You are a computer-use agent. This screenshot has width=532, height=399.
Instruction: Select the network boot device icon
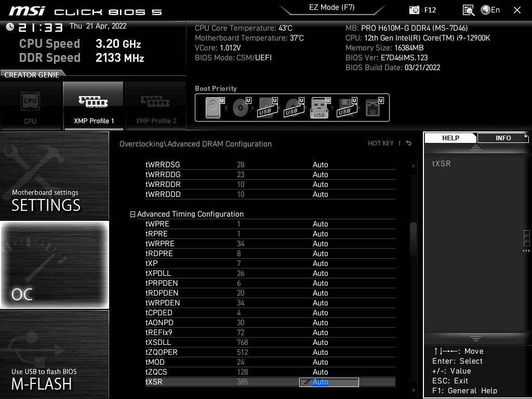[x=374, y=107]
